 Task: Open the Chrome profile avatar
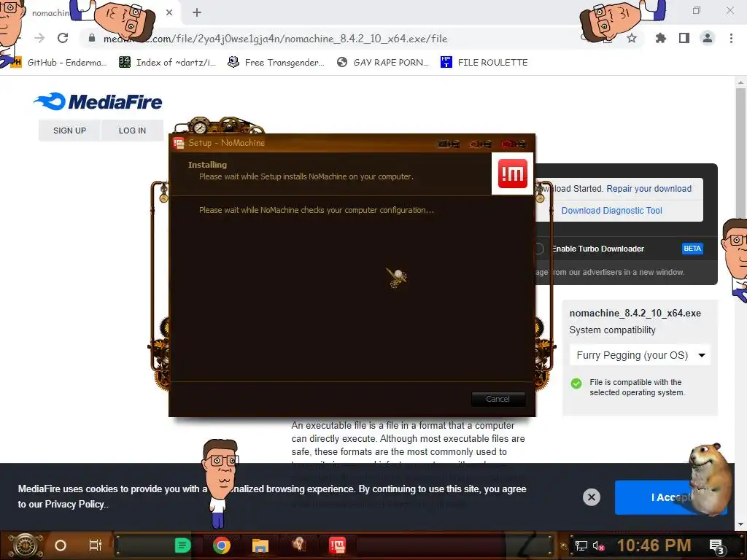click(708, 38)
